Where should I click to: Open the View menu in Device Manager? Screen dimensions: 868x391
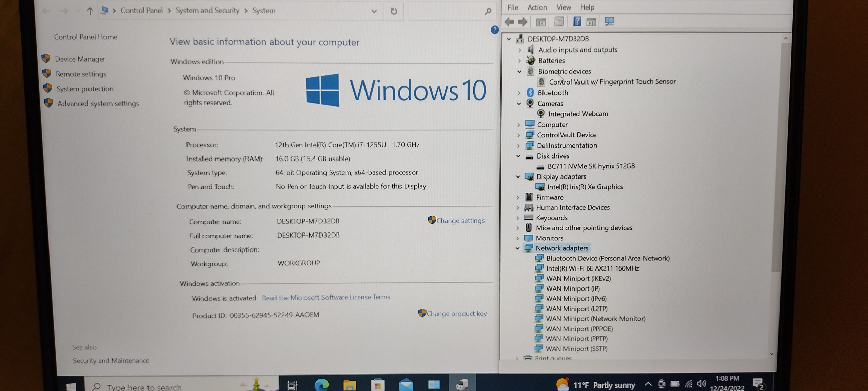564,7
